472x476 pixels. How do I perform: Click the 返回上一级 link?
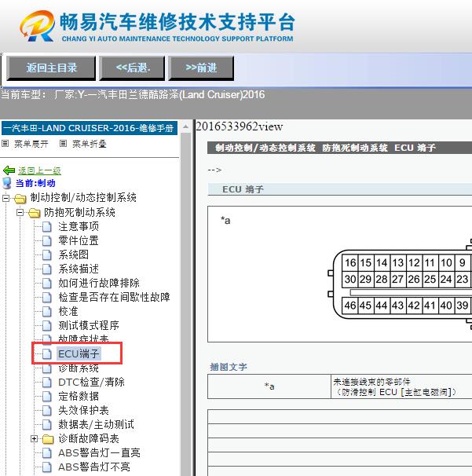click(39, 170)
